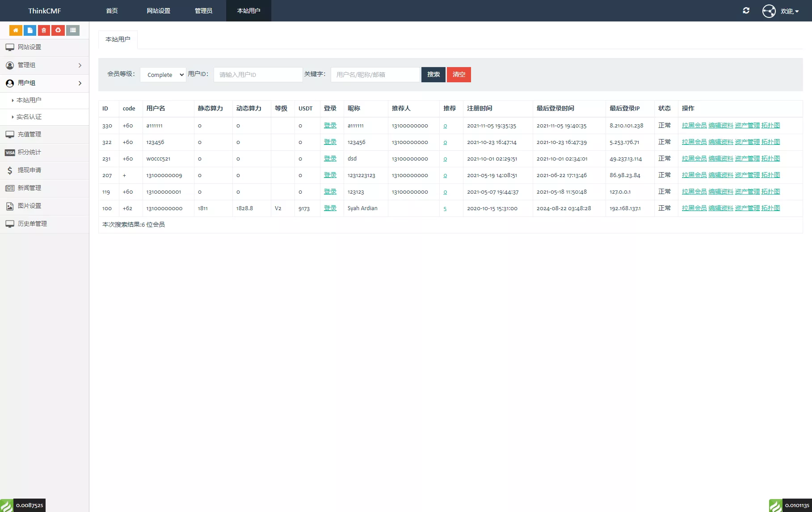Image resolution: width=812 pixels, height=512 pixels.
Task: Switch to 管理员 in top navigation
Action: [x=203, y=11]
